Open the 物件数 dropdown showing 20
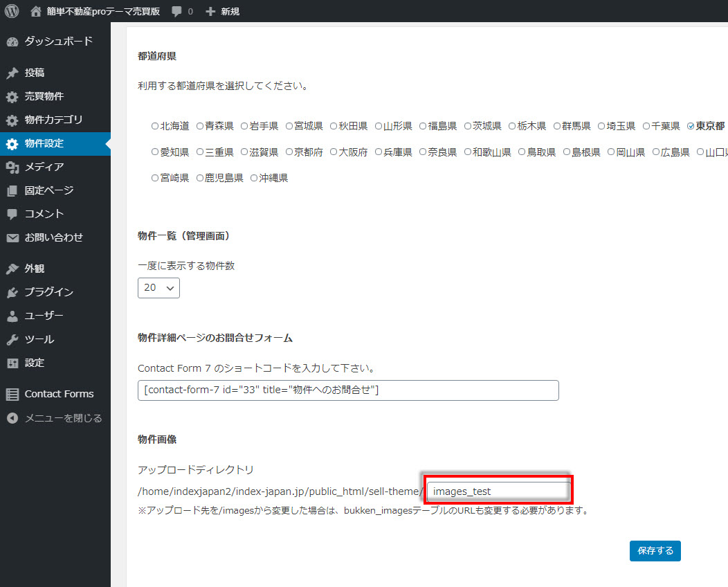 click(158, 287)
